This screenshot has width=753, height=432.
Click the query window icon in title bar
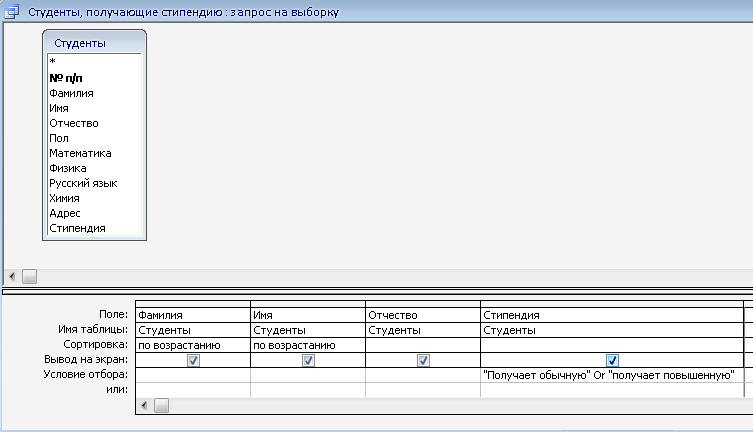12,12
